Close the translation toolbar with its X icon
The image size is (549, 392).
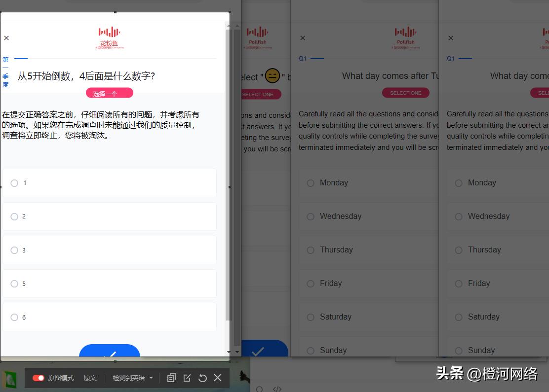coord(217,378)
